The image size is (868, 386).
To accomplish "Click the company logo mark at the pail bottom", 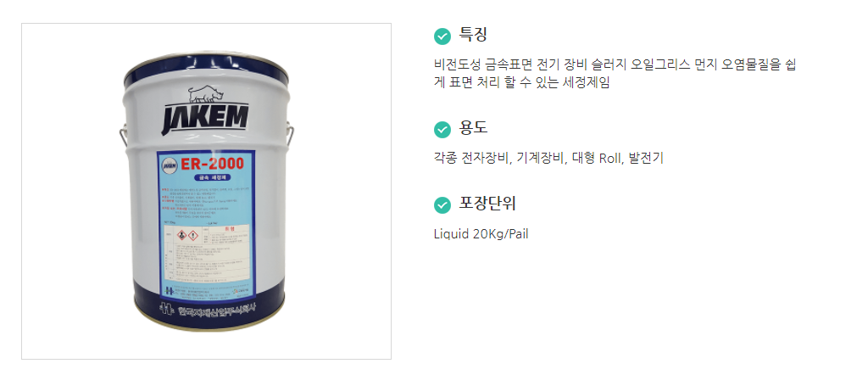I will point(165,308).
